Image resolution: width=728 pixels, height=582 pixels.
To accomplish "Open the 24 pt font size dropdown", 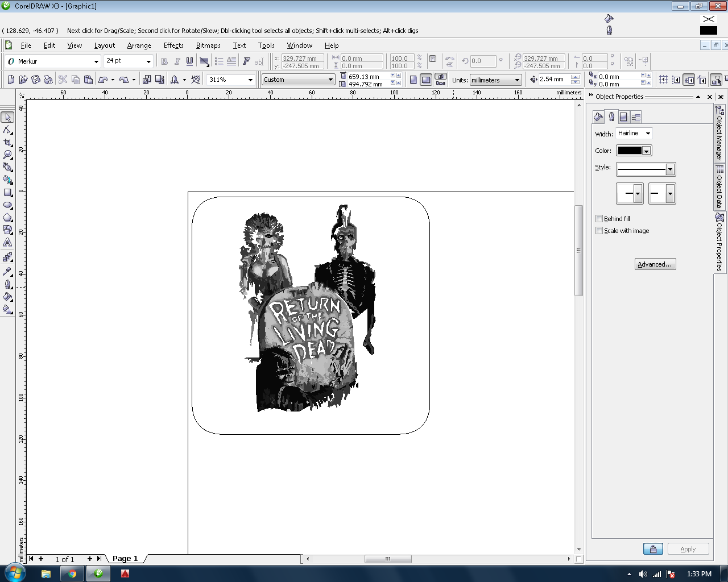I will (148, 61).
